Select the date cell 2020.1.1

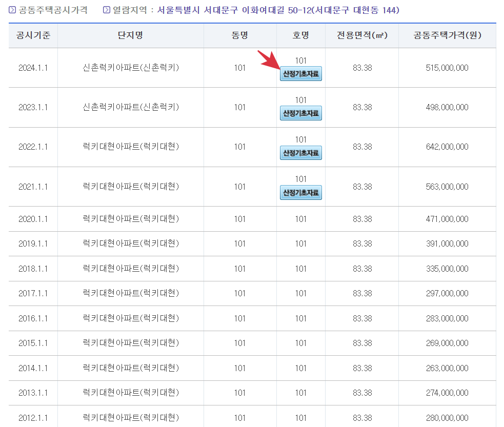pos(33,219)
